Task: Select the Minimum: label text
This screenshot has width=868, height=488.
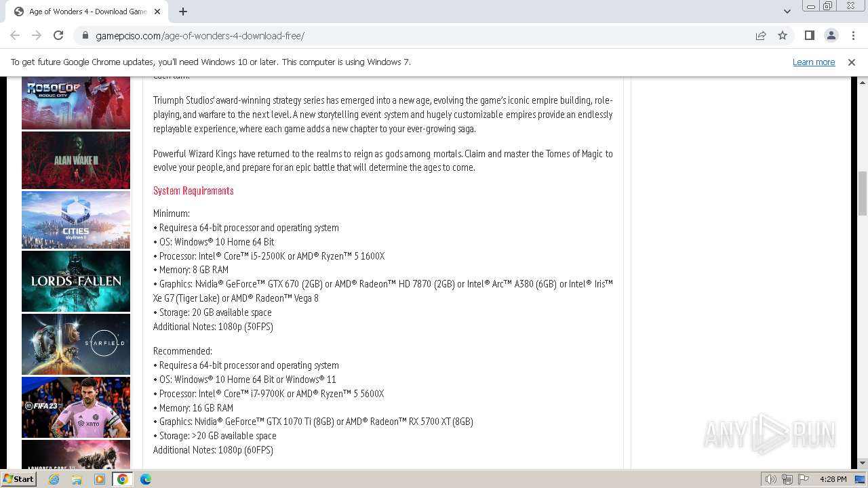Action: [172, 213]
